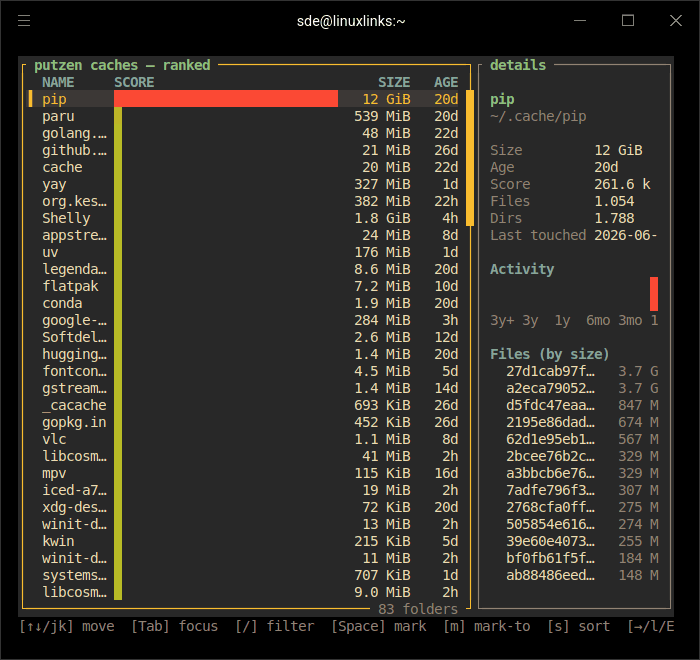This screenshot has height=660, width=700.
Task: Click the Last touched date value
Action: 626,235
